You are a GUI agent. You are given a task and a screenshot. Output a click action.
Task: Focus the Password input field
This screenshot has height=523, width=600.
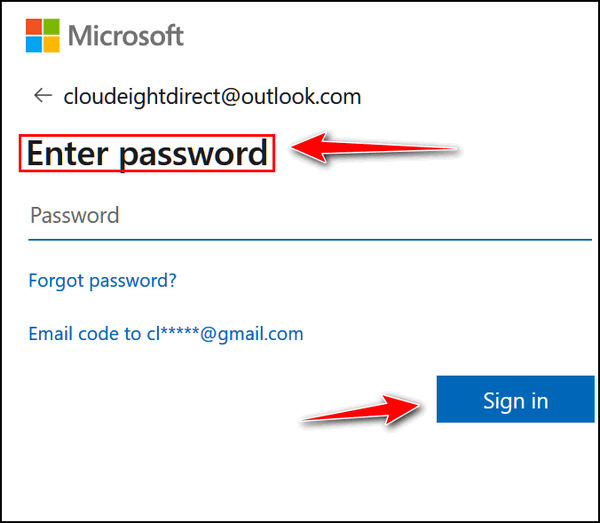point(310,215)
